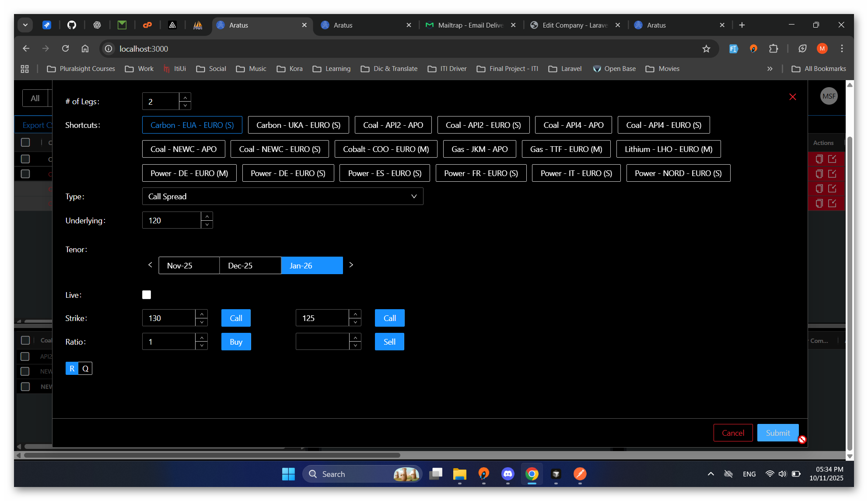Increase number of legs stepper
868x501 pixels.
pyautogui.click(x=185, y=97)
